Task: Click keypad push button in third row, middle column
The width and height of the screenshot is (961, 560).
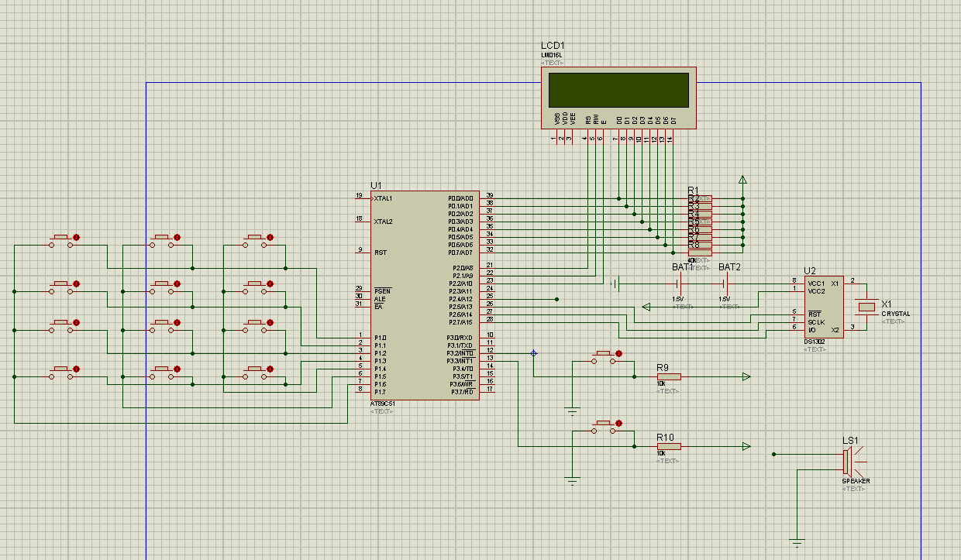Action: point(164,326)
